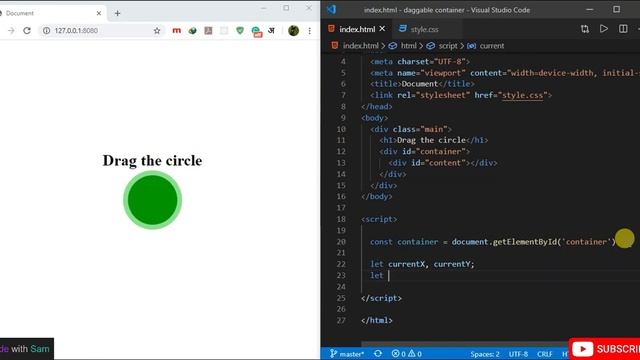
Task: Click 'getElementById' on line 20
Action: click(525, 242)
